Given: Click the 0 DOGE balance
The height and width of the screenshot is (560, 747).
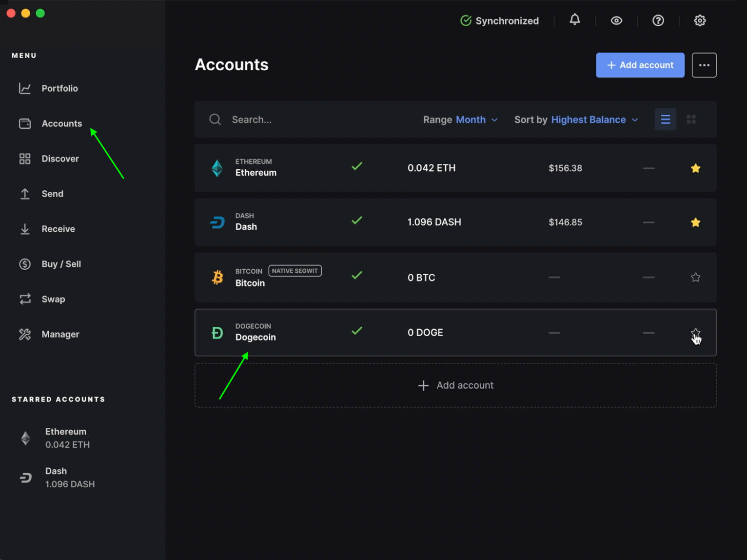Looking at the screenshot, I should pyautogui.click(x=425, y=333).
